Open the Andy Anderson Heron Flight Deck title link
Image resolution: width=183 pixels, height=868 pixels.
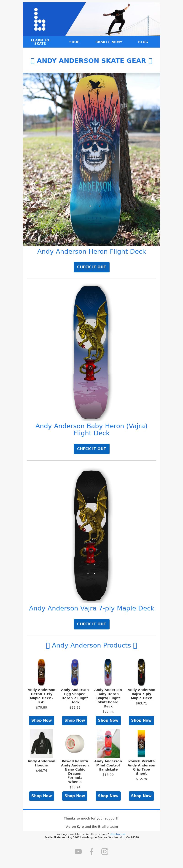(92, 251)
